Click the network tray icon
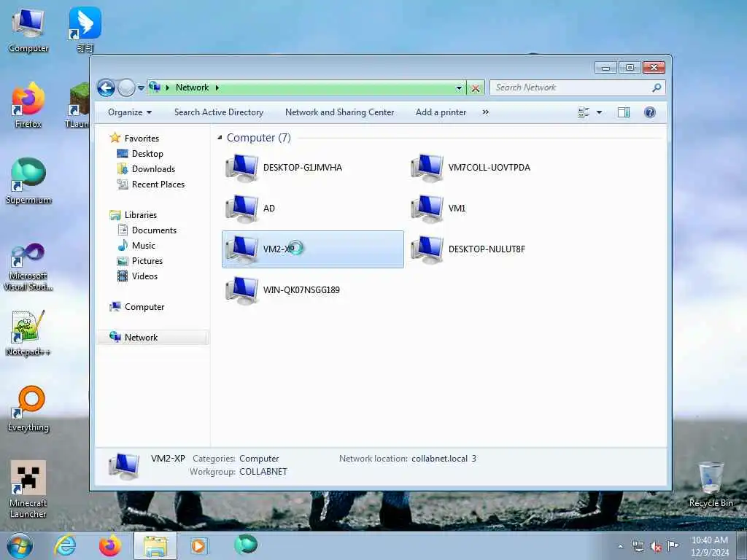 pos(638,547)
